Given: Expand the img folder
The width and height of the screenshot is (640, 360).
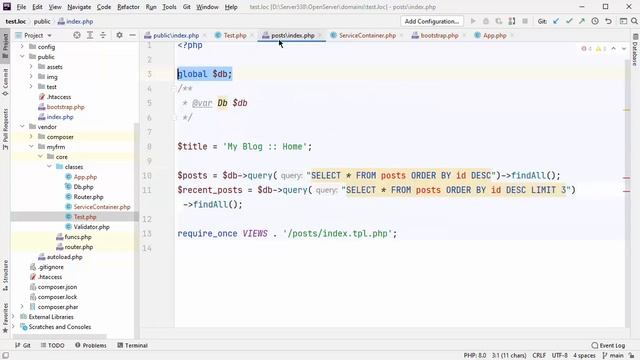Looking at the screenshot, I should pos(31,77).
